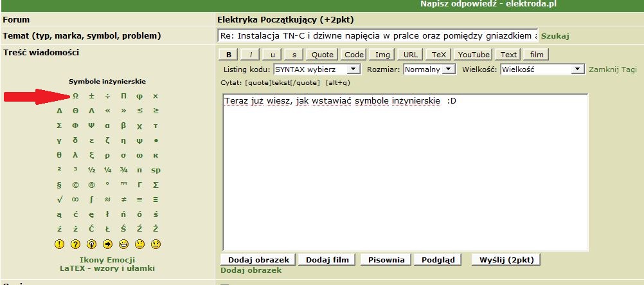
Task: Insert the ™ trademark symbol
Action: click(123, 184)
